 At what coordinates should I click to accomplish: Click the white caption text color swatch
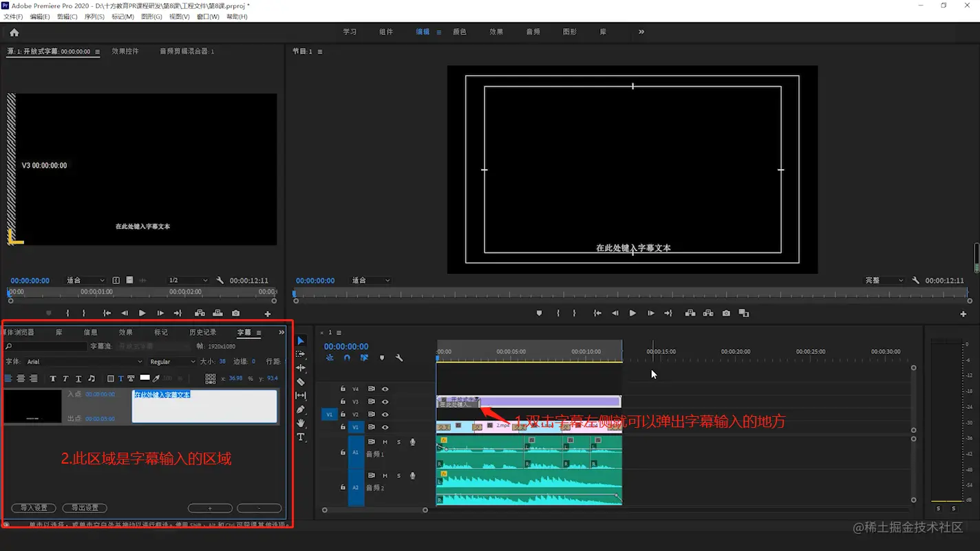coord(145,378)
